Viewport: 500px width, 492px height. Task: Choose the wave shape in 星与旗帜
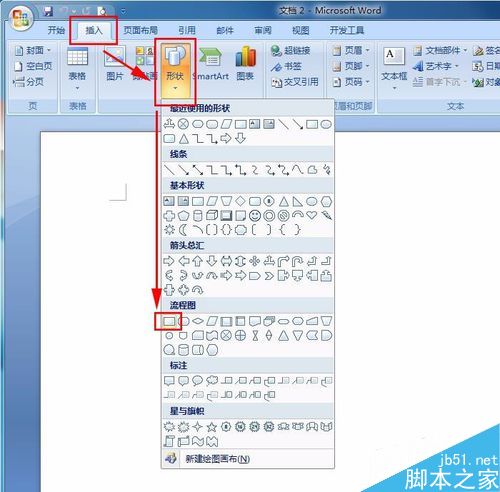(x=198, y=441)
